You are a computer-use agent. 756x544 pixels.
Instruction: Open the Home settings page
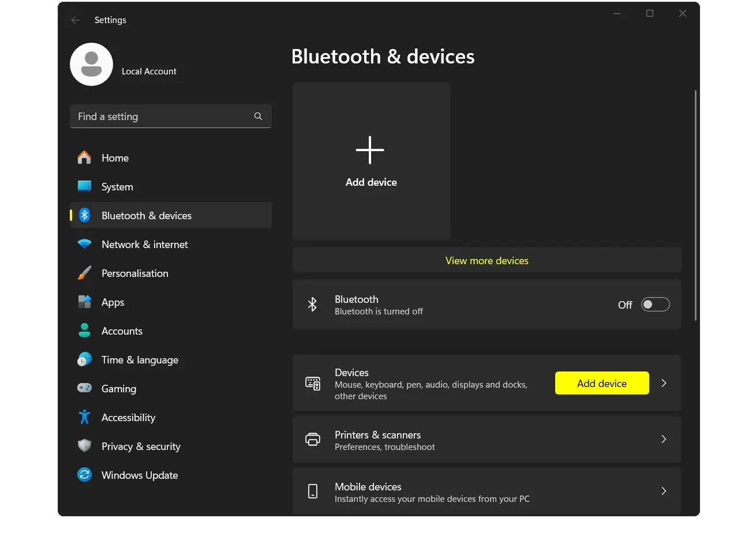pos(171,157)
